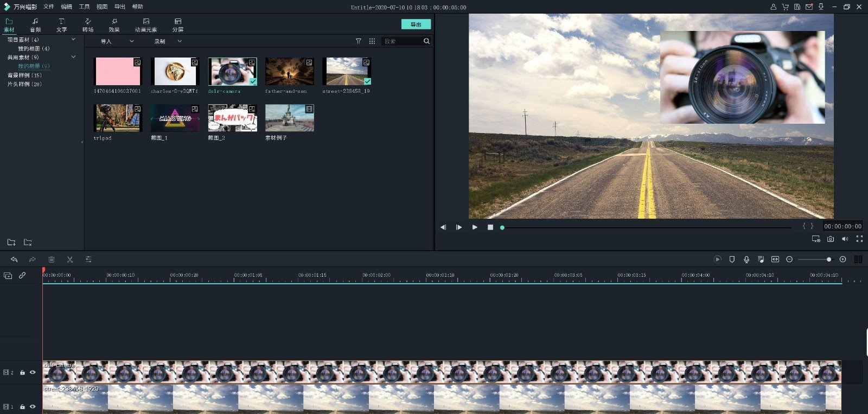
Task: Open the 编辑 menu
Action: [x=66, y=7]
